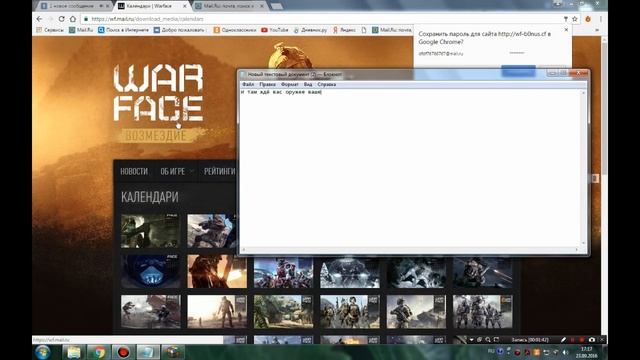Open Notepad's Справка menu
Screen dimensions: 640x360
[x=327, y=84]
